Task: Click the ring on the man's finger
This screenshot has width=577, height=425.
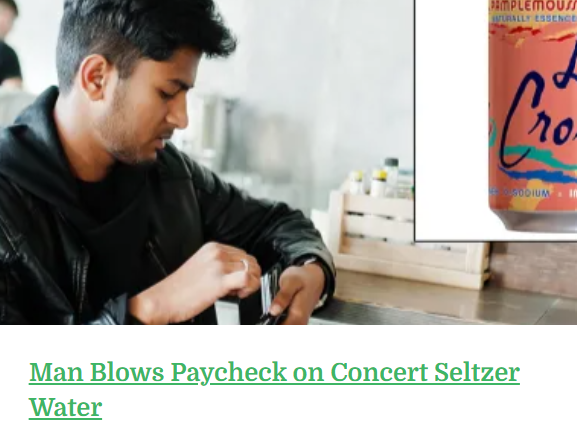Action: click(x=245, y=264)
